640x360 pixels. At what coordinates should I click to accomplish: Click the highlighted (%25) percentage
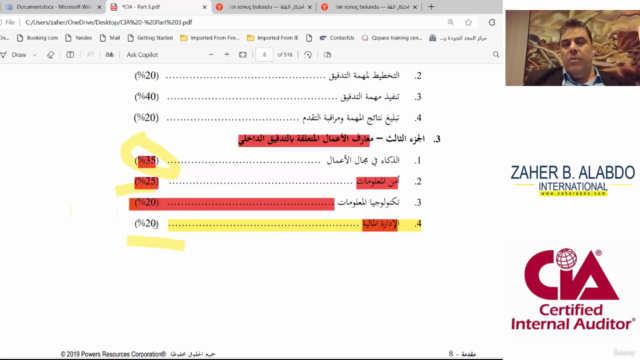click(x=147, y=181)
